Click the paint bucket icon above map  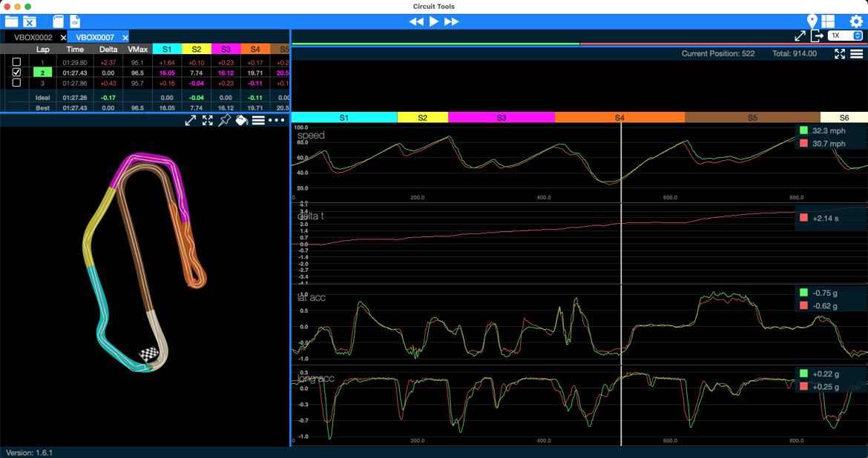tap(241, 120)
